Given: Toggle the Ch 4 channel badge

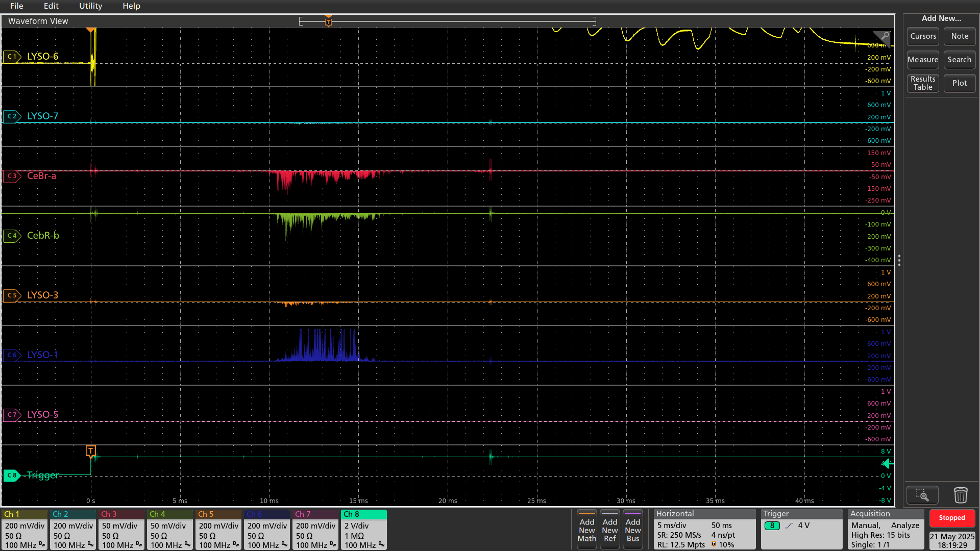Looking at the screenshot, I should [x=170, y=530].
